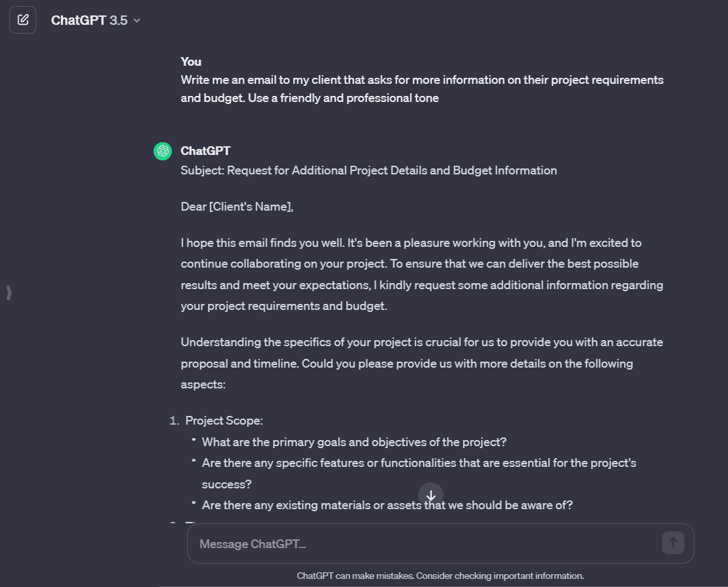Click the pencil inside the top-left button
Image resolution: width=728 pixels, height=587 pixels.
(22, 19)
